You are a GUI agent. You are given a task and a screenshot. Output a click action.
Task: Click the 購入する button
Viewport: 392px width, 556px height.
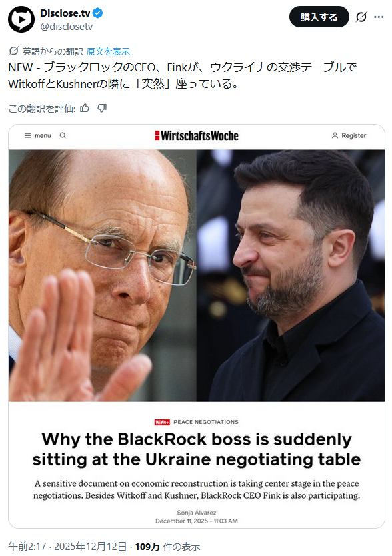(x=319, y=17)
